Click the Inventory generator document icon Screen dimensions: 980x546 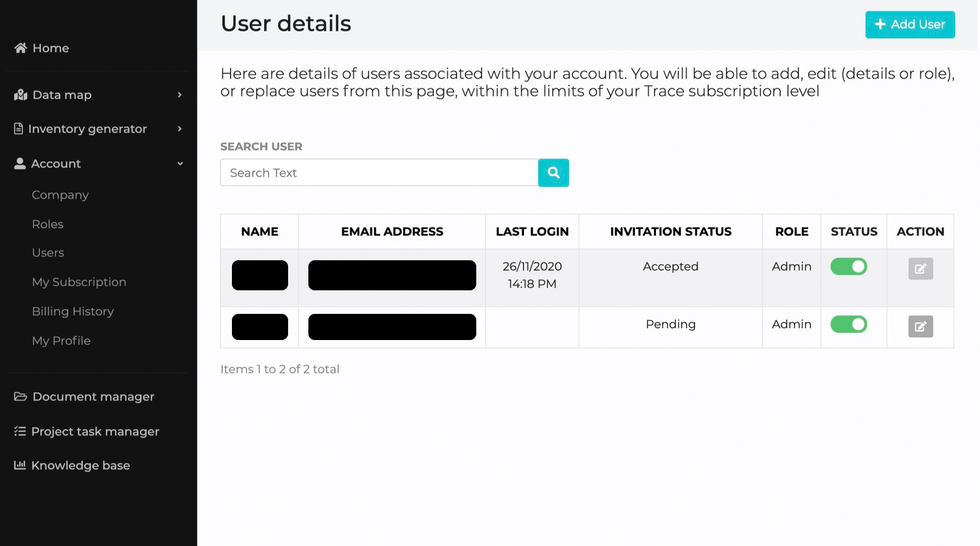18,129
